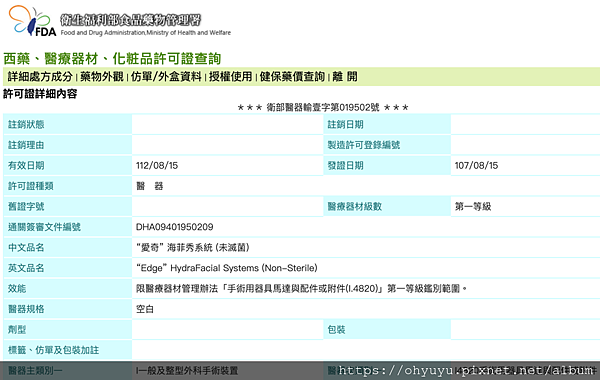Click the 效能 label cell

pyautogui.click(x=67, y=289)
